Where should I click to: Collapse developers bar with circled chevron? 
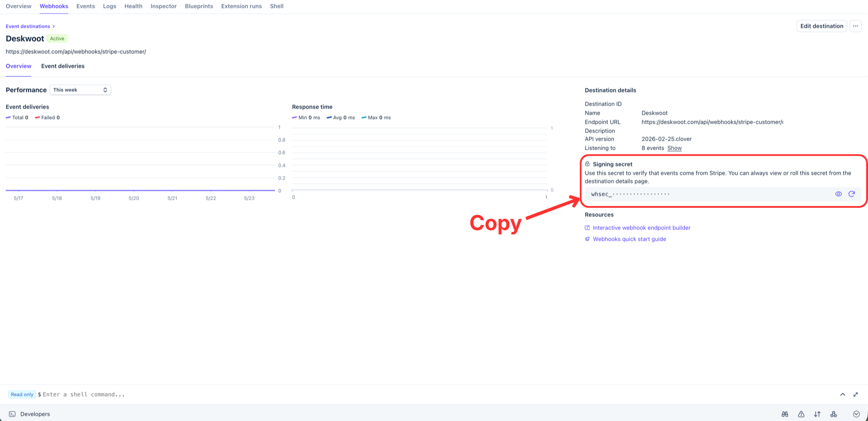click(857, 414)
